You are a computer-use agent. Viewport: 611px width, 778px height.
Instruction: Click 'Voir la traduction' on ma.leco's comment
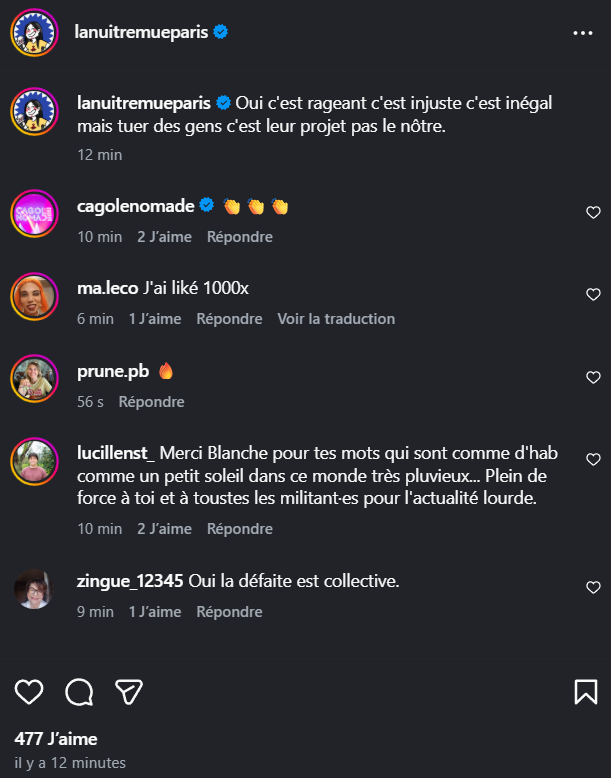click(336, 319)
